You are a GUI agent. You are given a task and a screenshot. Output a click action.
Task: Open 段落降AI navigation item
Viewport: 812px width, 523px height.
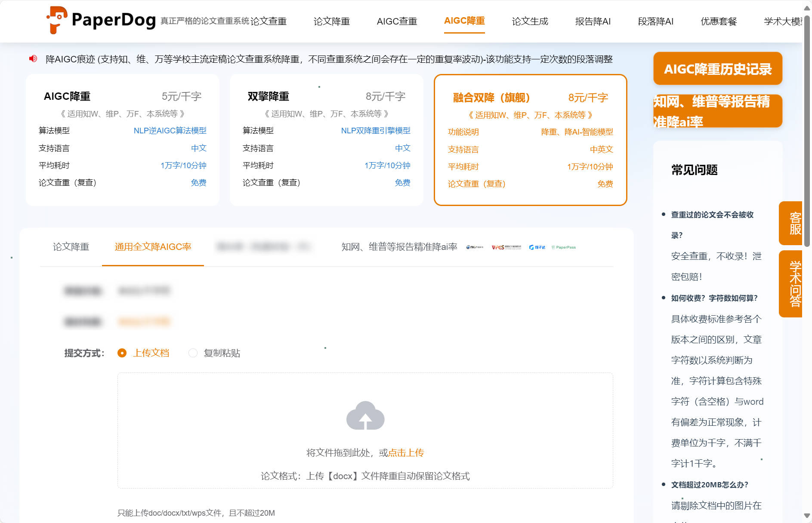tap(656, 21)
